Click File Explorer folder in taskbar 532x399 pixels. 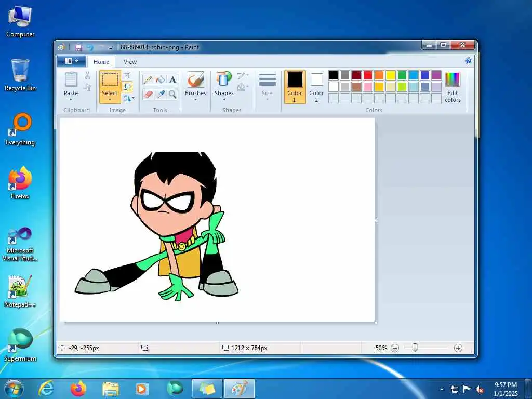(111, 389)
